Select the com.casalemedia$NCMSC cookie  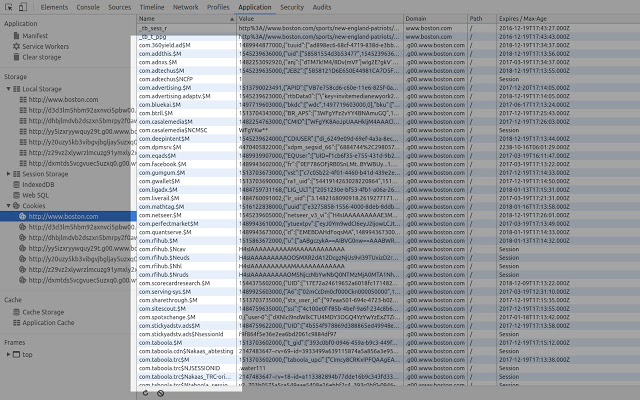pos(173,130)
